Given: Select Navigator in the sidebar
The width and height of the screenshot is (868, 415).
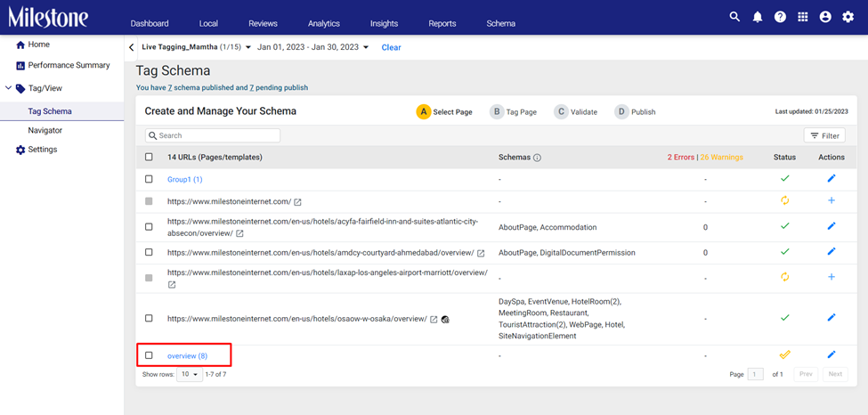Looking at the screenshot, I should tap(45, 131).
